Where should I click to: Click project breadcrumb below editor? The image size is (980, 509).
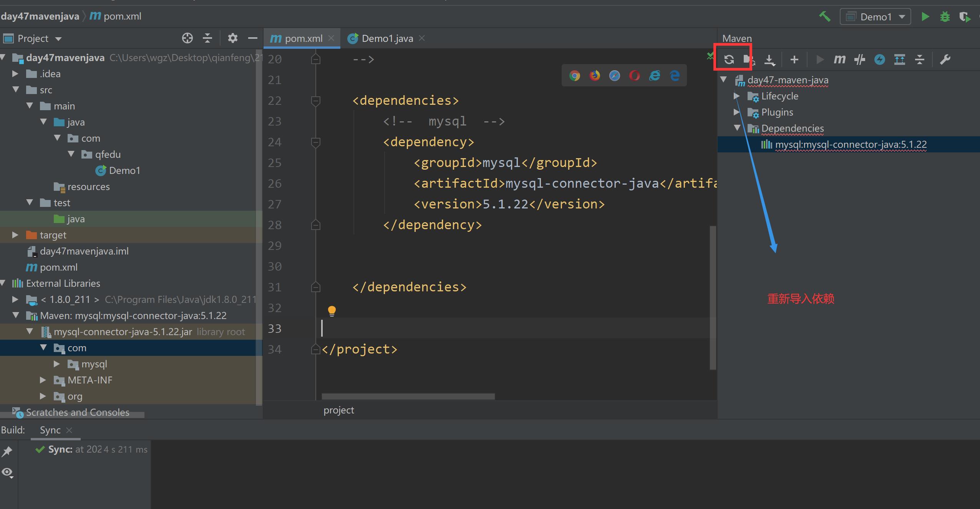338,410
